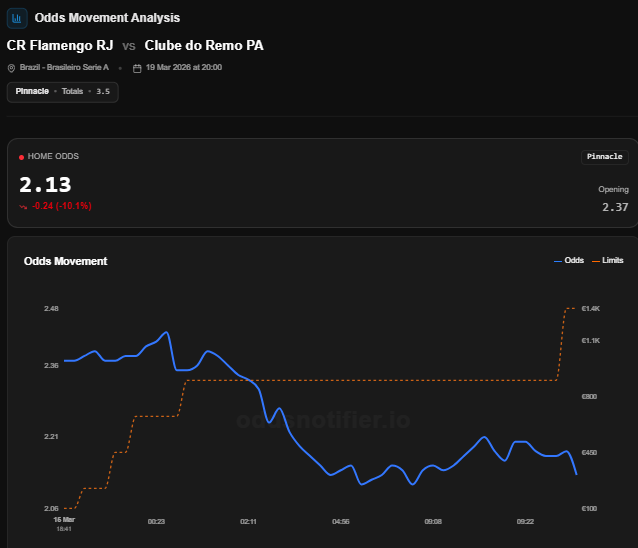Click the Pinnacle badge in Home Odds card
This screenshot has width=638, height=548.
605,157
